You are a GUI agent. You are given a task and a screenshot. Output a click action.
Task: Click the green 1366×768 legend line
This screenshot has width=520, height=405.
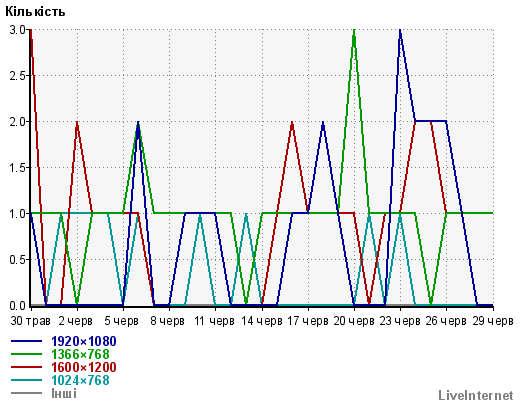pos(27,354)
